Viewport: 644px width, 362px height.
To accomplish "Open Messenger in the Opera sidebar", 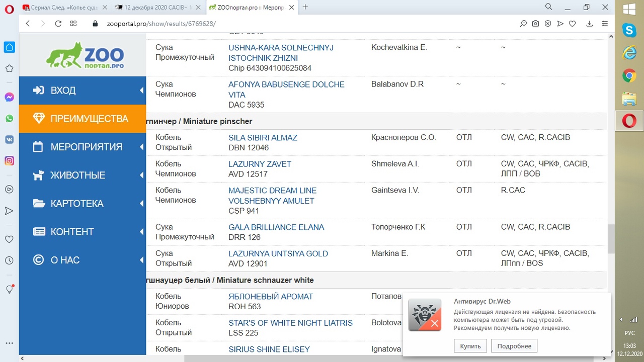I will [9, 97].
